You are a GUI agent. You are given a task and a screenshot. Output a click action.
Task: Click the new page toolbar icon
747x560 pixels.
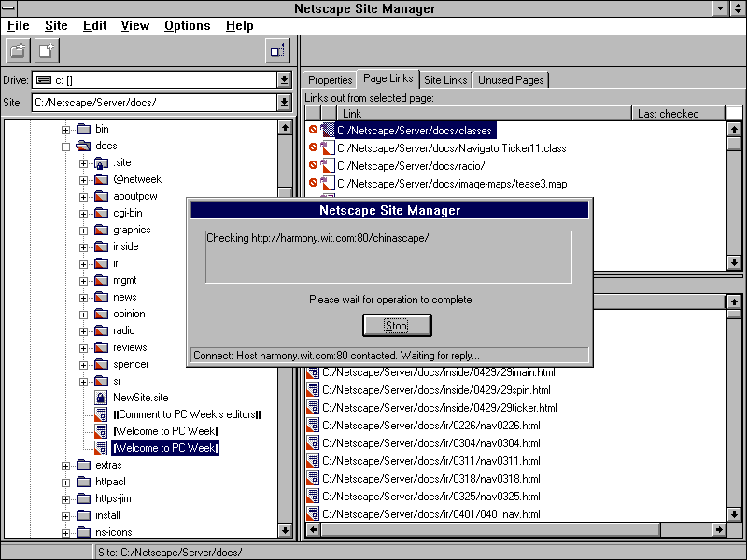point(47,50)
